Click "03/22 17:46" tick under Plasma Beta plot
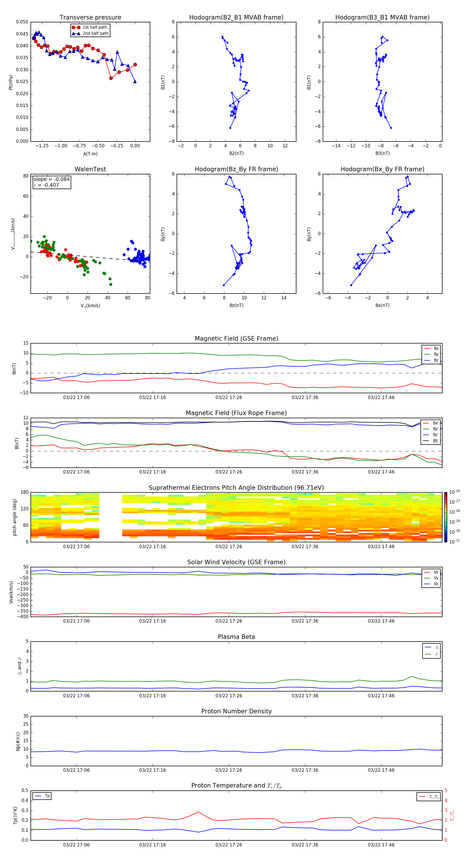The height and width of the screenshot is (868, 473). pyautogui.click(x=381, y=695)
